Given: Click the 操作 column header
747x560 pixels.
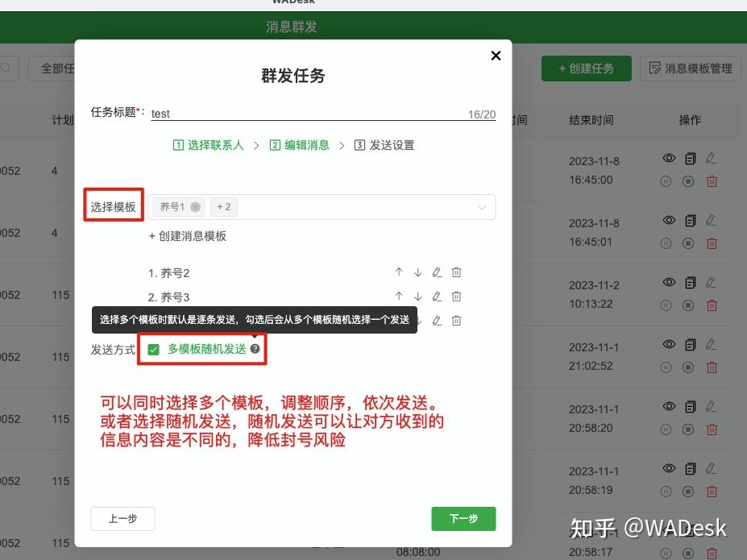Looking at the screenshot, I should click(690, 120).
